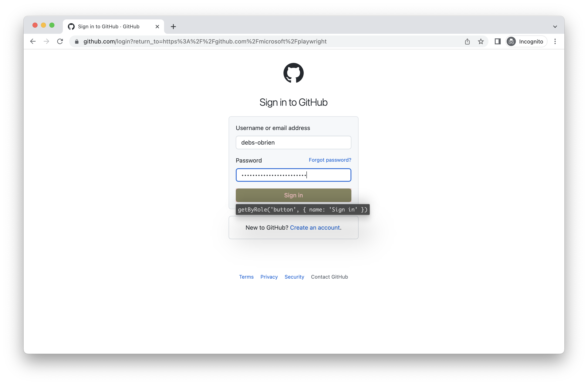Click the browser forward navigation arrow
588x385 pixels.
(46, 41)
